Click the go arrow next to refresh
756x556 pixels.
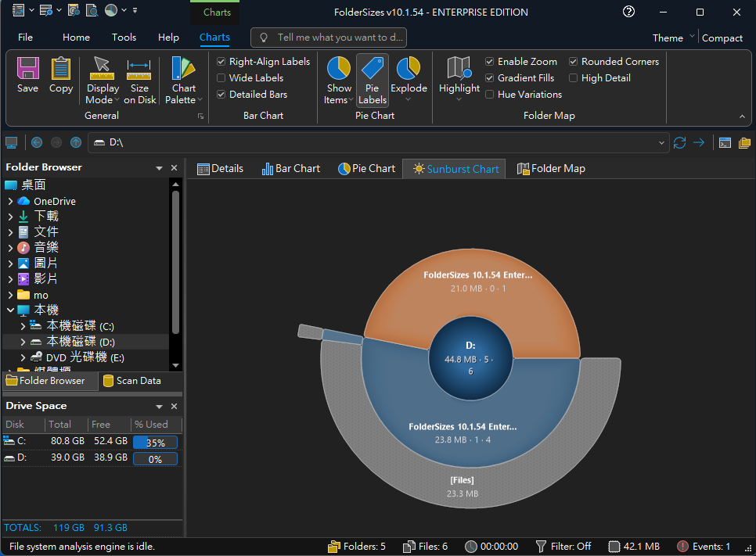pyautogui.click(x=699, y=142)
